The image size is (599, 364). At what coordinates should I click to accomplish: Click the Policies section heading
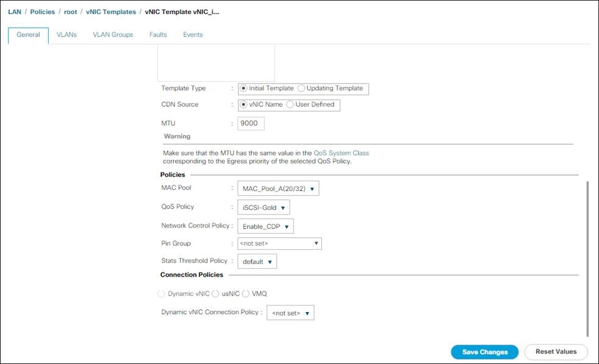172,174
